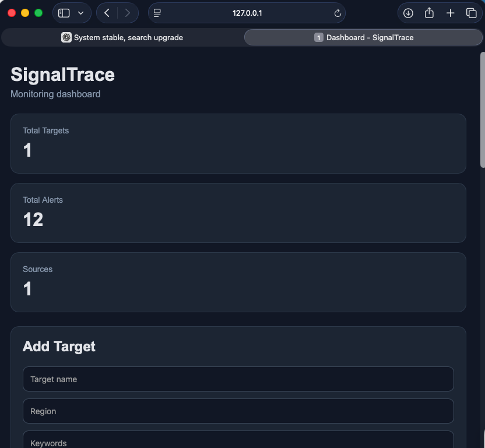Click the ChatGPT favicon on first tab
This screenshot has height=448, width=485.
coord(66,37)
